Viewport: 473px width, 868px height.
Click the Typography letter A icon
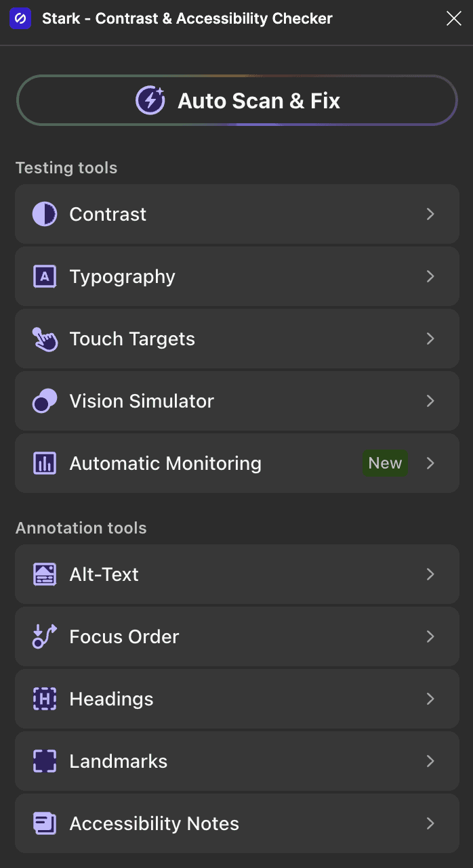click(45, 276)
